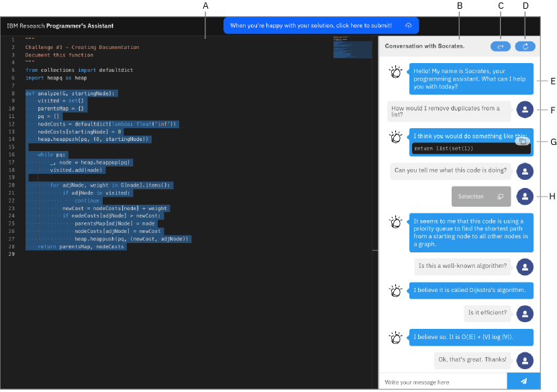
Task: Send message with paper plane button
Action: (x=523, y=381)
